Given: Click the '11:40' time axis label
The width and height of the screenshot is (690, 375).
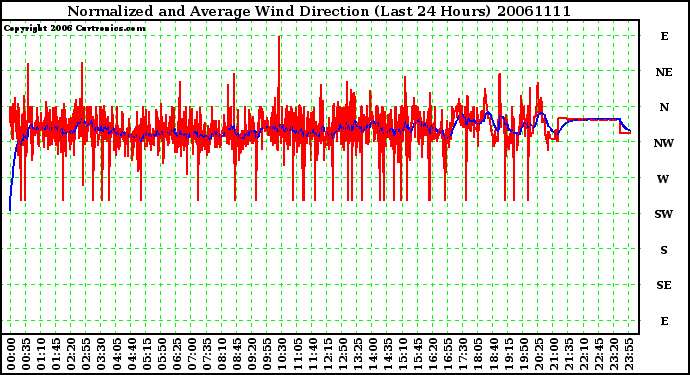Looking at the screenshot, I should (x=312, y=354).
